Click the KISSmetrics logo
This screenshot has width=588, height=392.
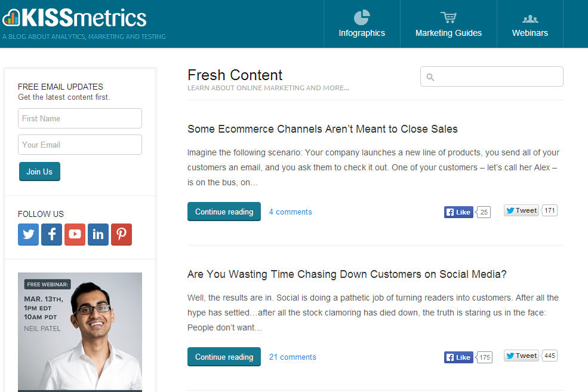click(x=75, y=18)
